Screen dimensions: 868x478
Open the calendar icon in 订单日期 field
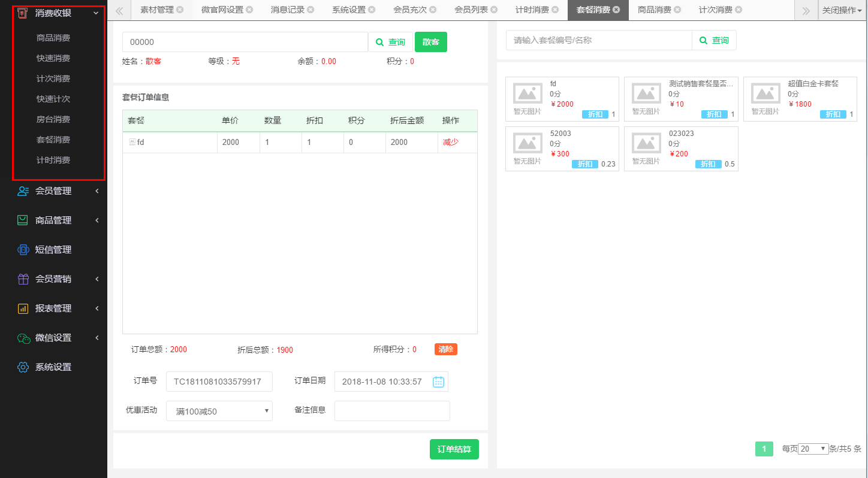click(x=438, y=382)
